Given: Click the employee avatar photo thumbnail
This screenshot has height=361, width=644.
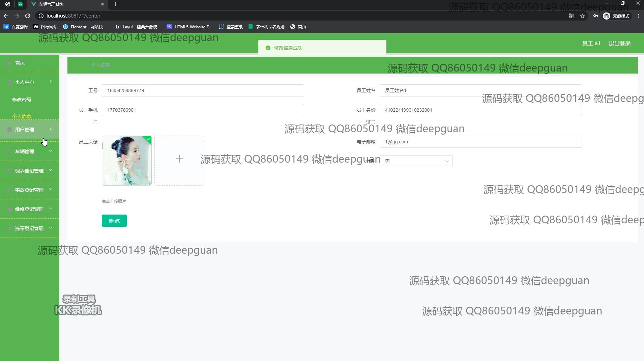Looking at the screenshot, I should (127, 161).
